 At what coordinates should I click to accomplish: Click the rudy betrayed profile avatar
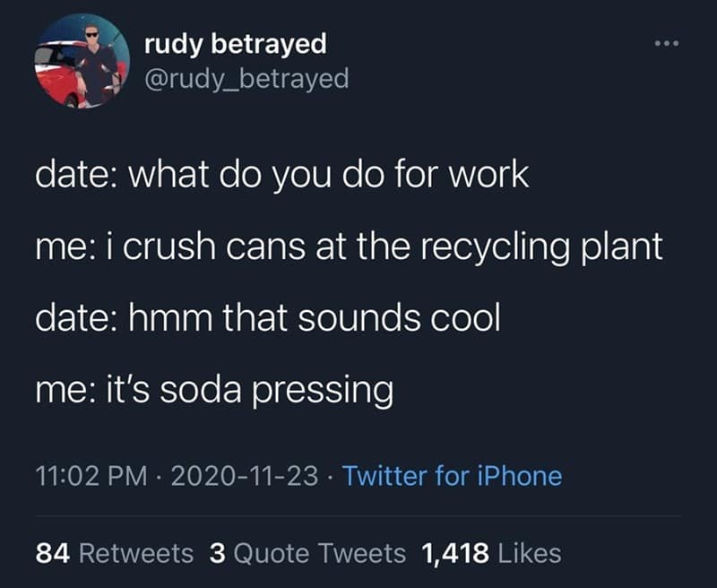(x=80, y=60)
